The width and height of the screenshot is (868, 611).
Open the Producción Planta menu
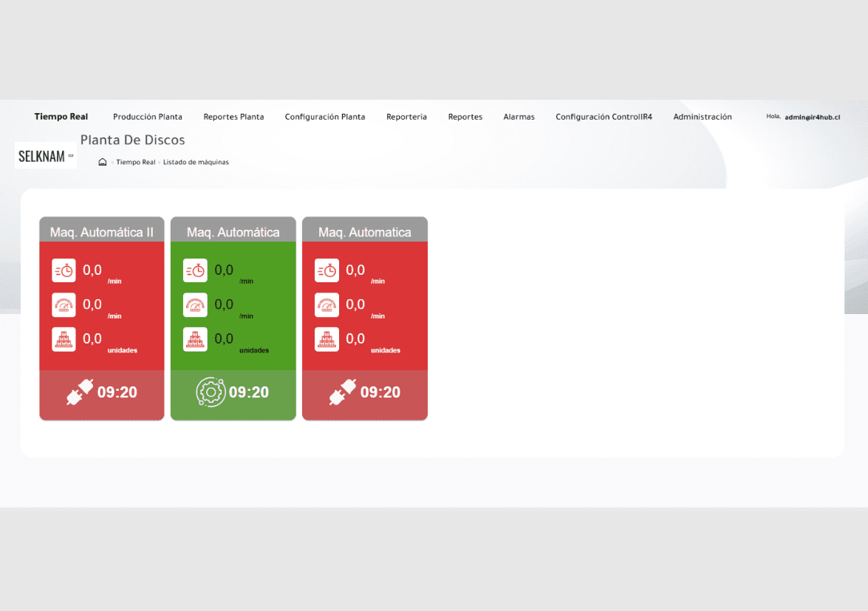point(148,117)
